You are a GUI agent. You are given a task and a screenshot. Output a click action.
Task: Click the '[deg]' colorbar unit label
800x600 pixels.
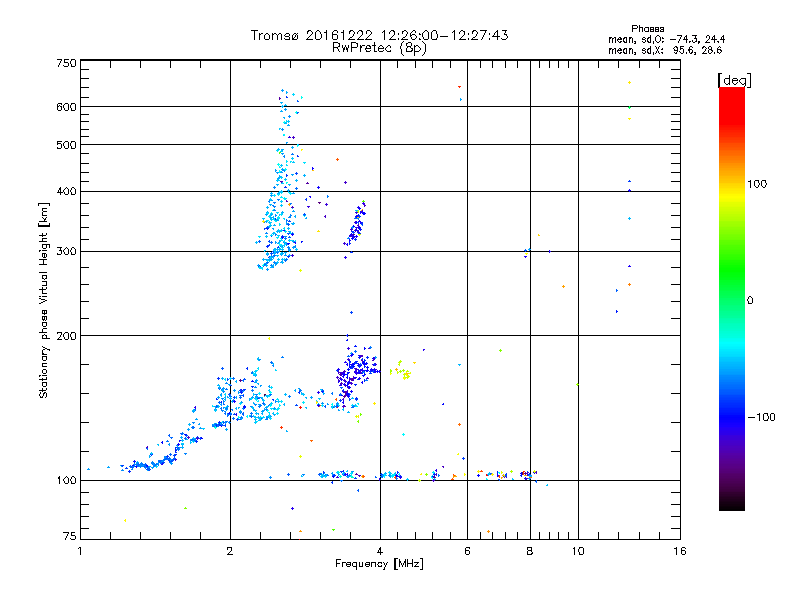tap(734, 80)
